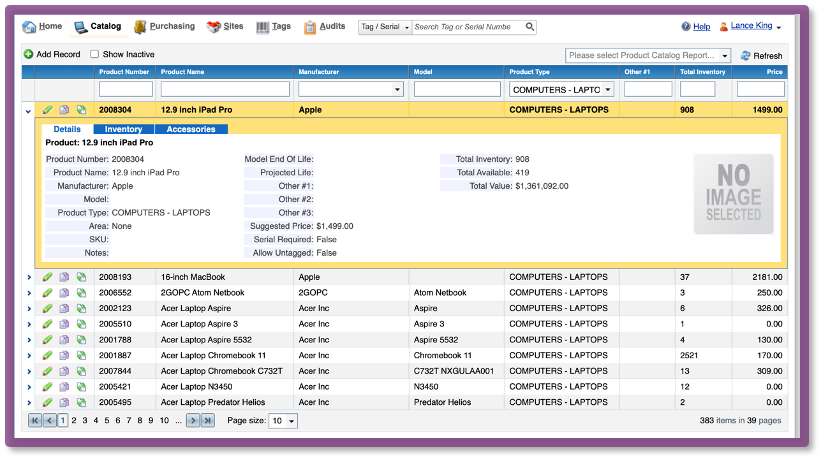Click the search magnifier icon

(530, 26)
